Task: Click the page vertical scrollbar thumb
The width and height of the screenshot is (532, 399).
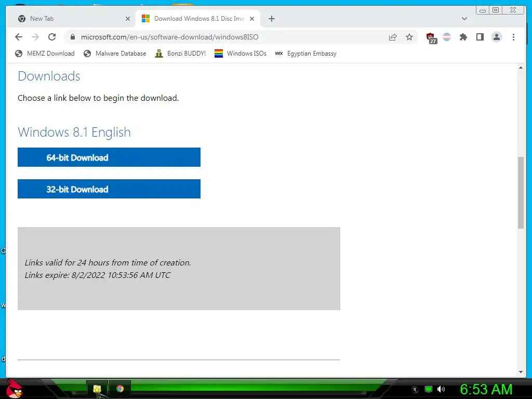Action: pyautogui.click(x=521, y=192)
